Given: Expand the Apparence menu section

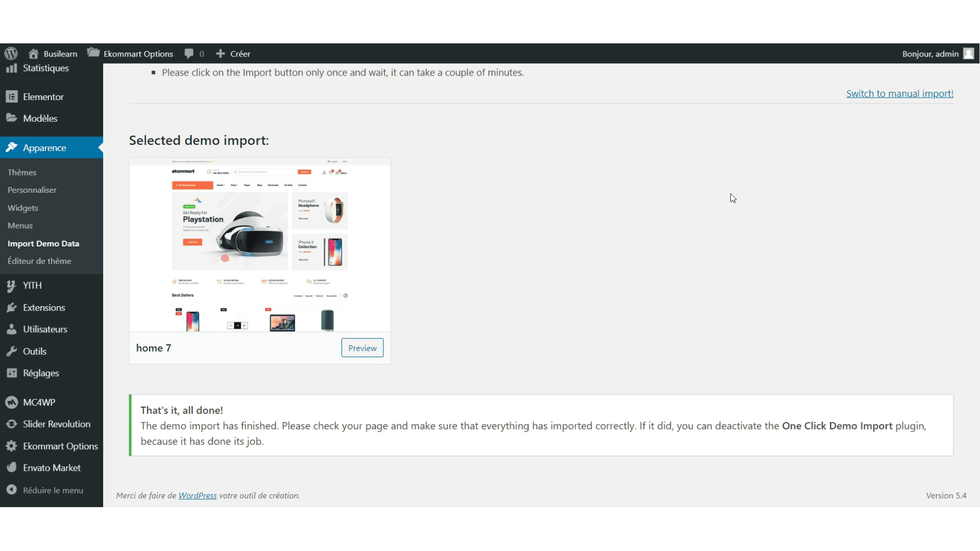Looking at the screenshot, I should 44,147.
